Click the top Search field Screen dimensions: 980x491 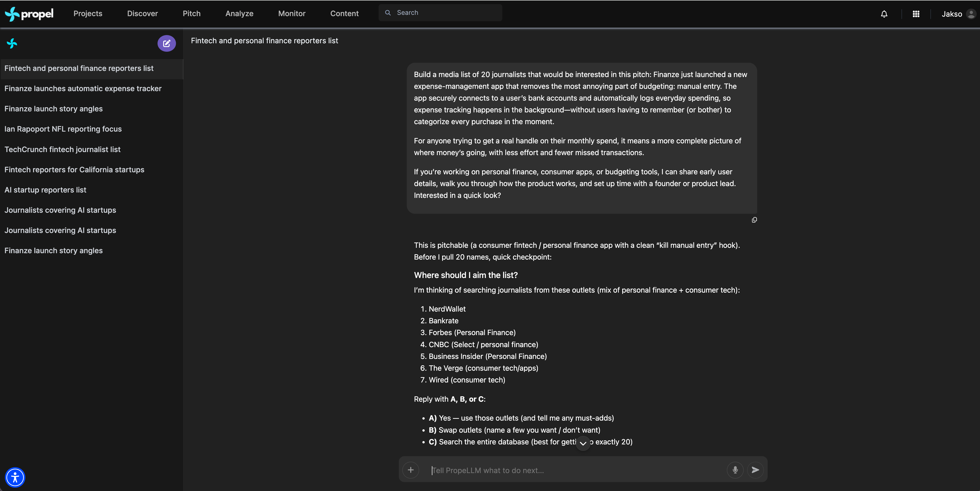(x=445, y=13)
